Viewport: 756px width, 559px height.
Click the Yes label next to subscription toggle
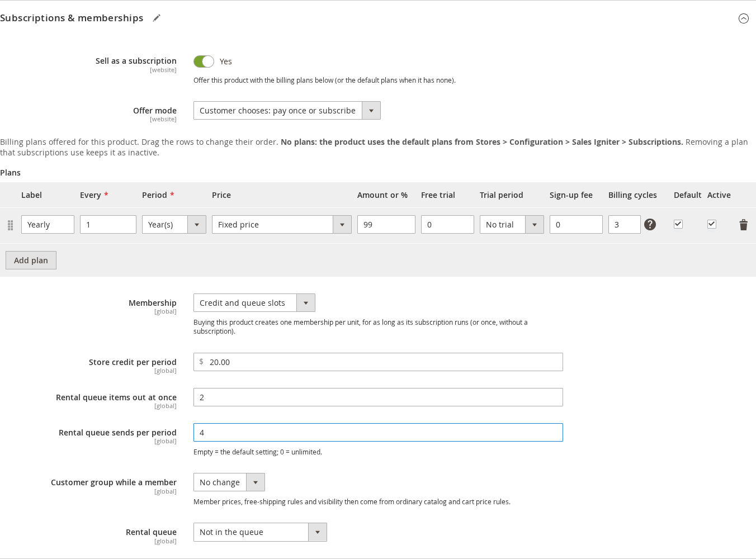[x=226, y=61]
